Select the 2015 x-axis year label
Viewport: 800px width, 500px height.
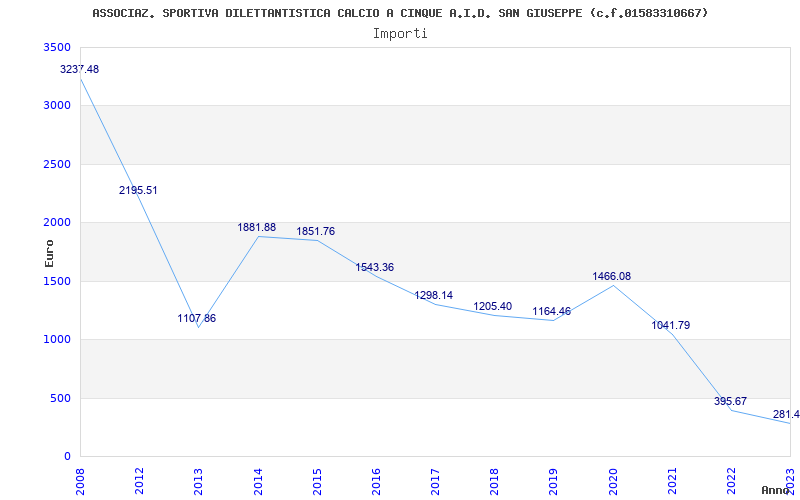pos(317,481)
